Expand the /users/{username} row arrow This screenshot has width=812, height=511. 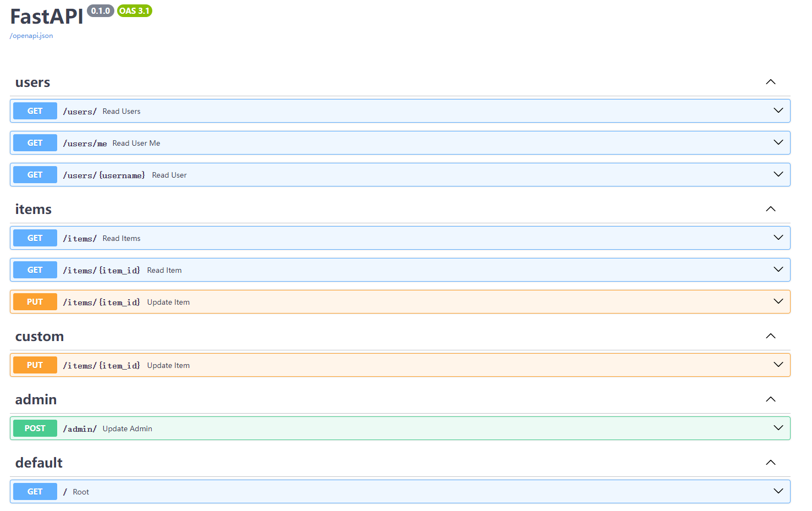point(778,174)
